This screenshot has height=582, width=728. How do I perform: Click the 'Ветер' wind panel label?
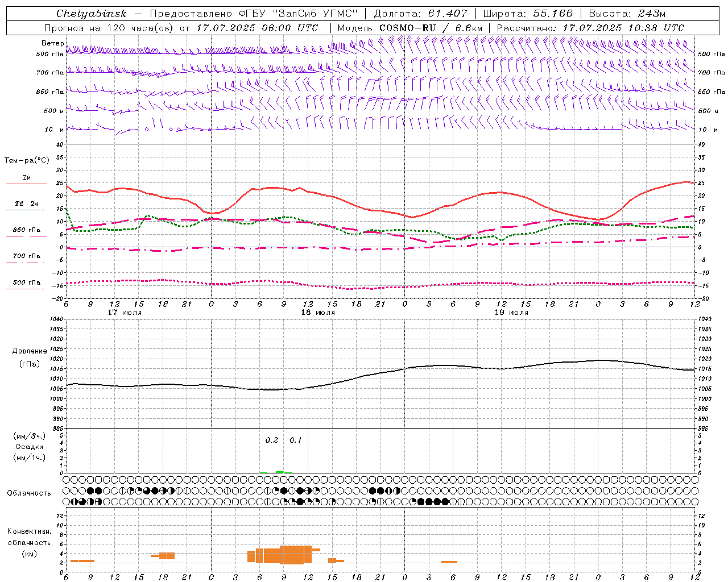(x=52, y=43)
